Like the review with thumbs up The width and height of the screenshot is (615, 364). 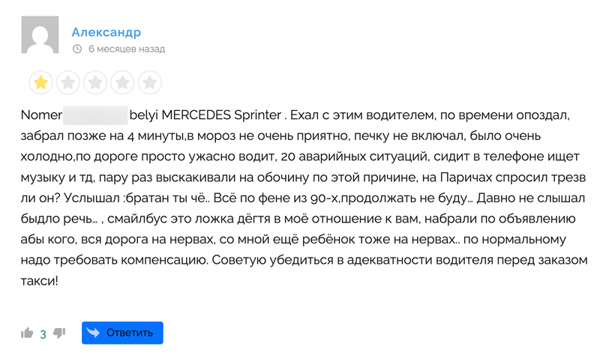coord(28,333)
